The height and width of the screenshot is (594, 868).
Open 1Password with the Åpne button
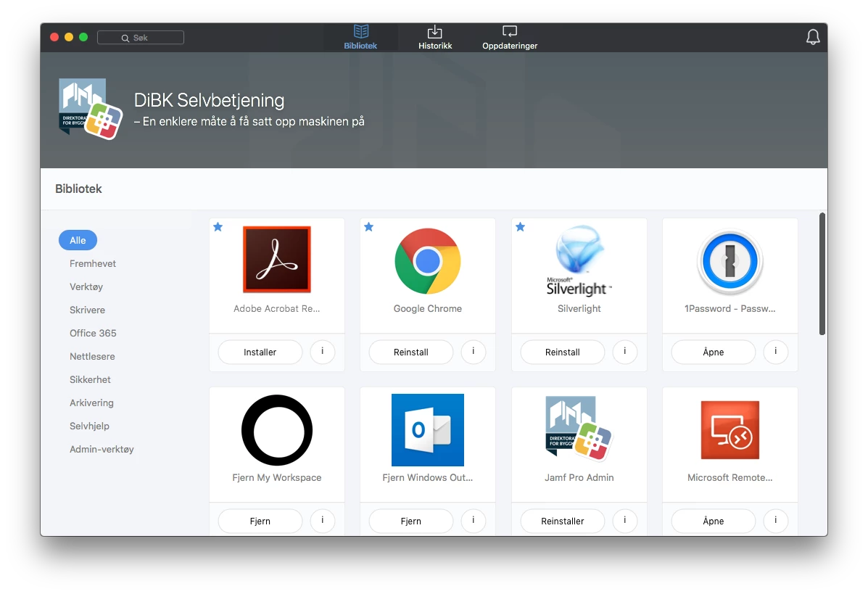tap(714, 352)
